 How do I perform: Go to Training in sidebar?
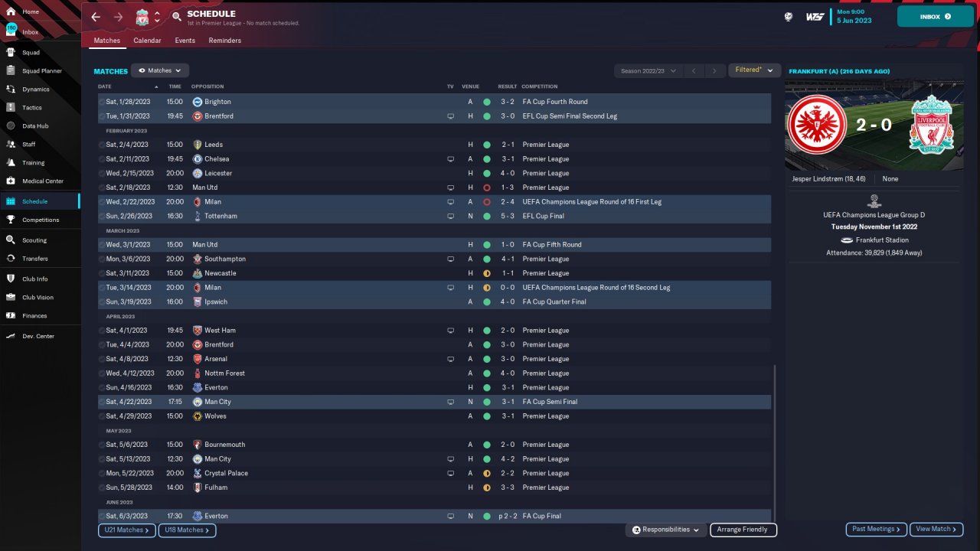click(x=41, y=163)
